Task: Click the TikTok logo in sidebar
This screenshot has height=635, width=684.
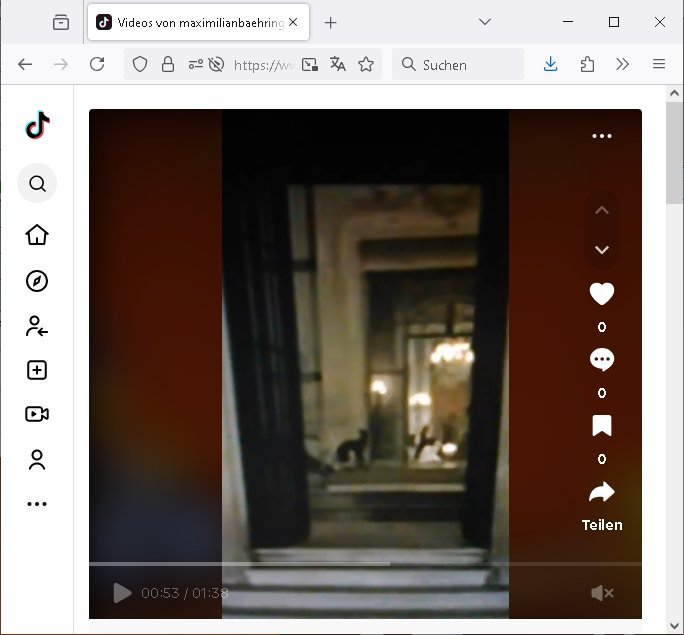Action: click(x=38, y=125)
